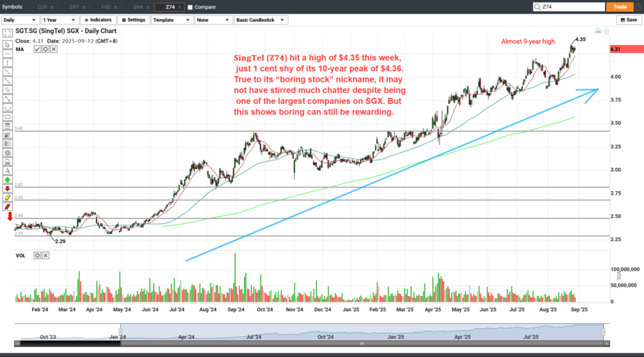
Task: Click the Indicators button
Action: [x=98, y=20]
